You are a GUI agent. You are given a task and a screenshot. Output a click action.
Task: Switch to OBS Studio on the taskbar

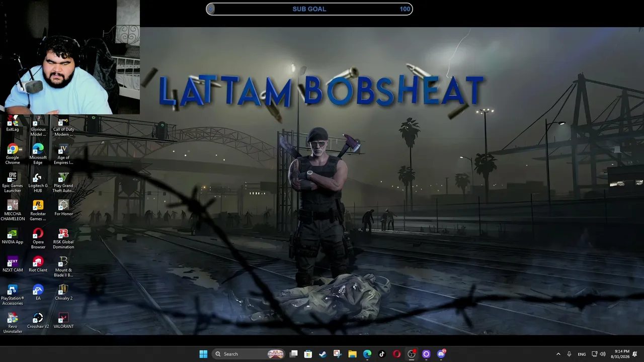point(412,354)
